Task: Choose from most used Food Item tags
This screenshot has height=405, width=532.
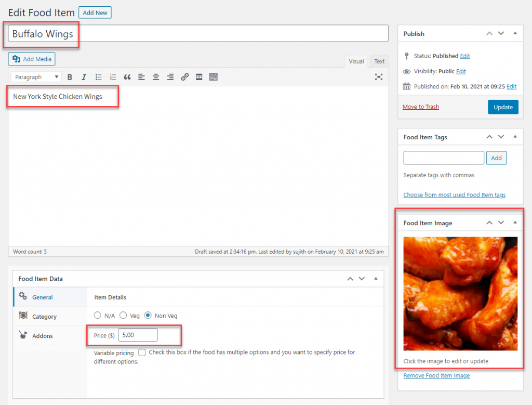Action: tap(454, 195)
